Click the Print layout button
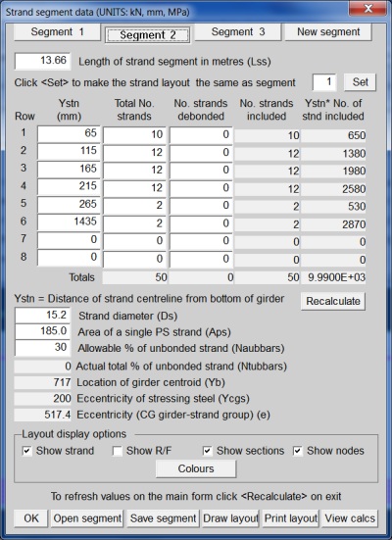The image size is (392, 540). pos(291,518)
